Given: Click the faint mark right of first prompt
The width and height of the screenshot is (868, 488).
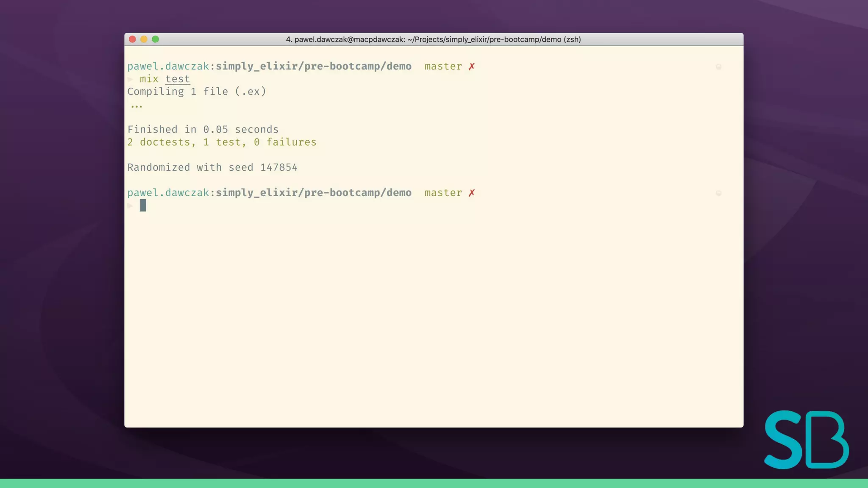Looking at the screenshot, I should pos(718,67).
